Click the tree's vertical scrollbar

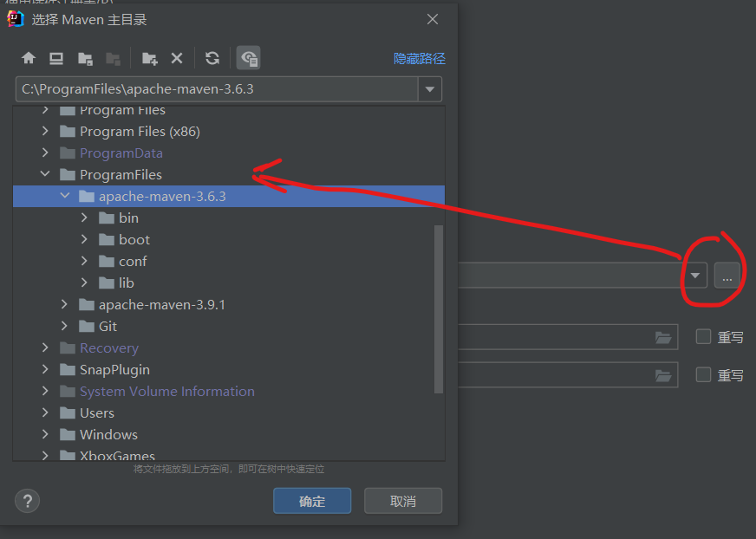click(x=439, y=309)
